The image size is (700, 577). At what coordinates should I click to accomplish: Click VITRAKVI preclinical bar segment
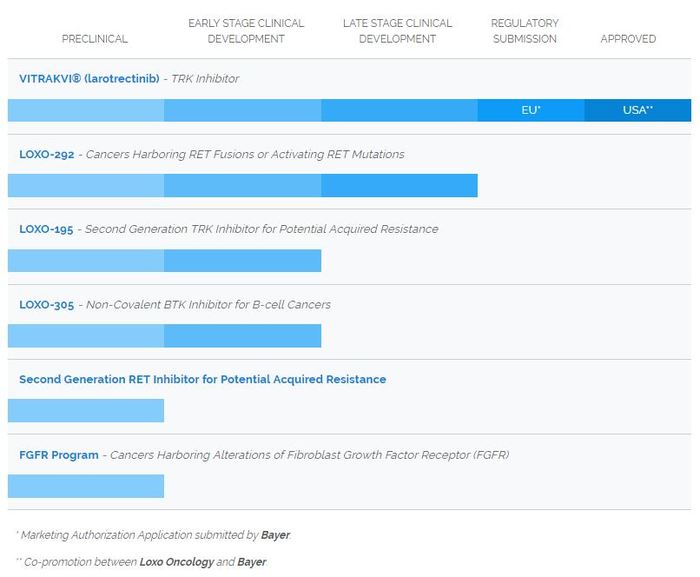[x=86, y=110]
